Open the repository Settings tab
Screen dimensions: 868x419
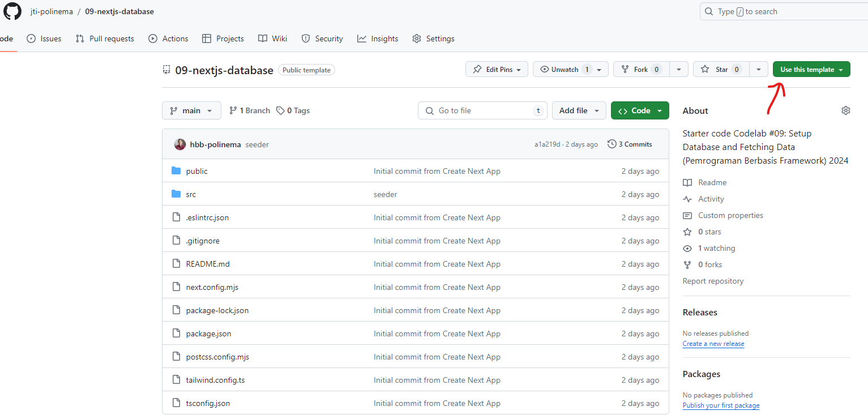click(x=433, y=39)
